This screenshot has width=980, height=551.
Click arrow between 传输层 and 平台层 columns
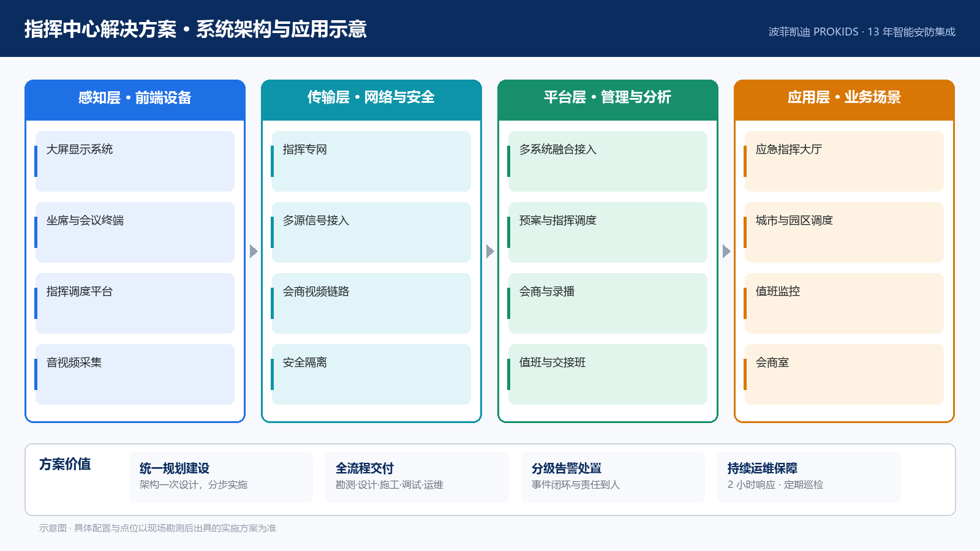pyautogui.click(x=490, y=251)
